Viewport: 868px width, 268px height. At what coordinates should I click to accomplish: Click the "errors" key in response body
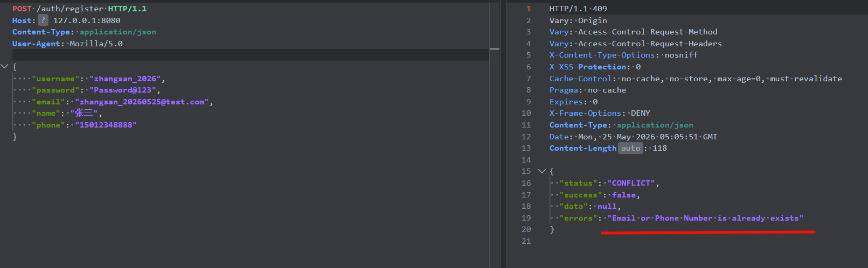(578, 218)
